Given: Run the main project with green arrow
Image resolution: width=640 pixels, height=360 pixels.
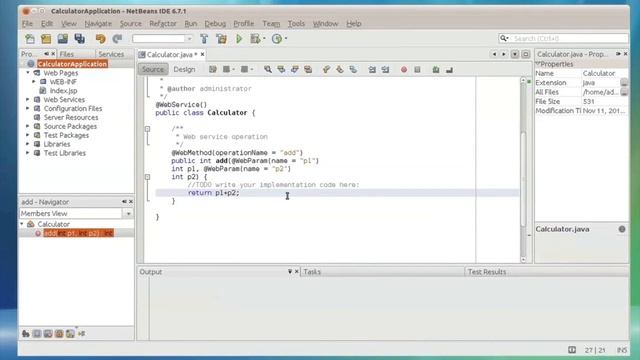Looking at the screenshot, I should pyautogui.click(x=239, y=39).
